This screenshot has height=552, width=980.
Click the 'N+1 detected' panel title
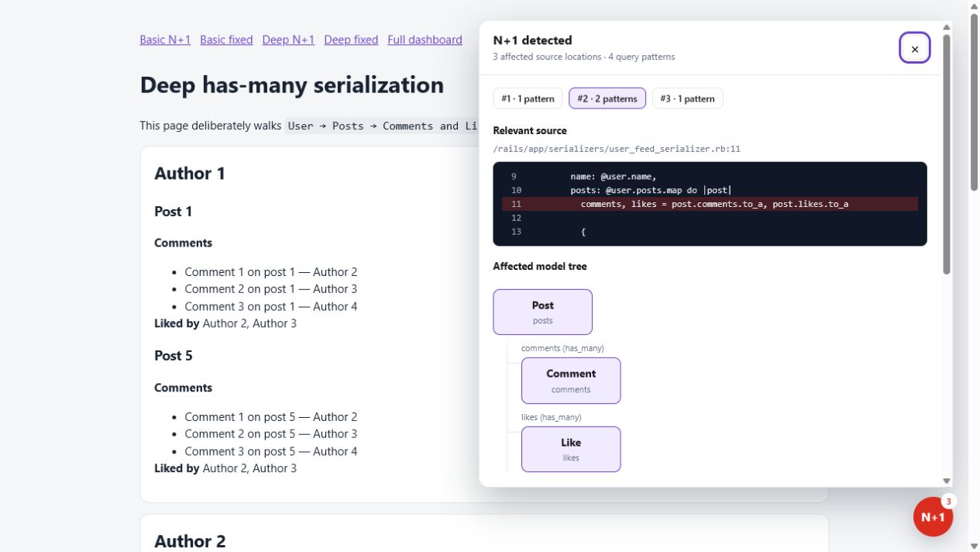(532, 40)
